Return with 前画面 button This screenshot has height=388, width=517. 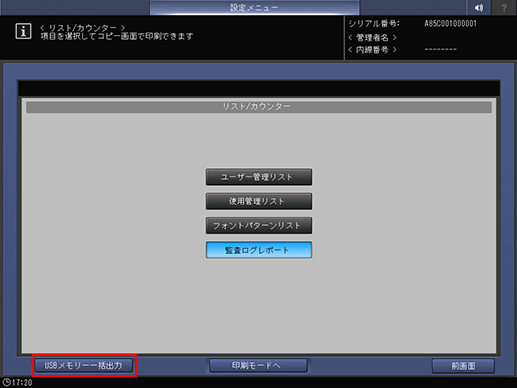tap(463, 366)
